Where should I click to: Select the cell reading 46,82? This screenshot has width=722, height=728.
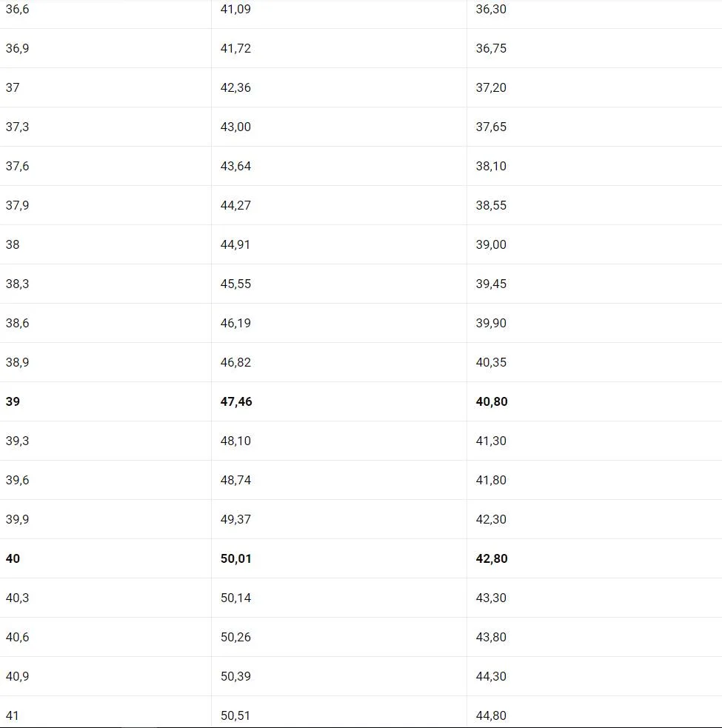pos(235,362)
